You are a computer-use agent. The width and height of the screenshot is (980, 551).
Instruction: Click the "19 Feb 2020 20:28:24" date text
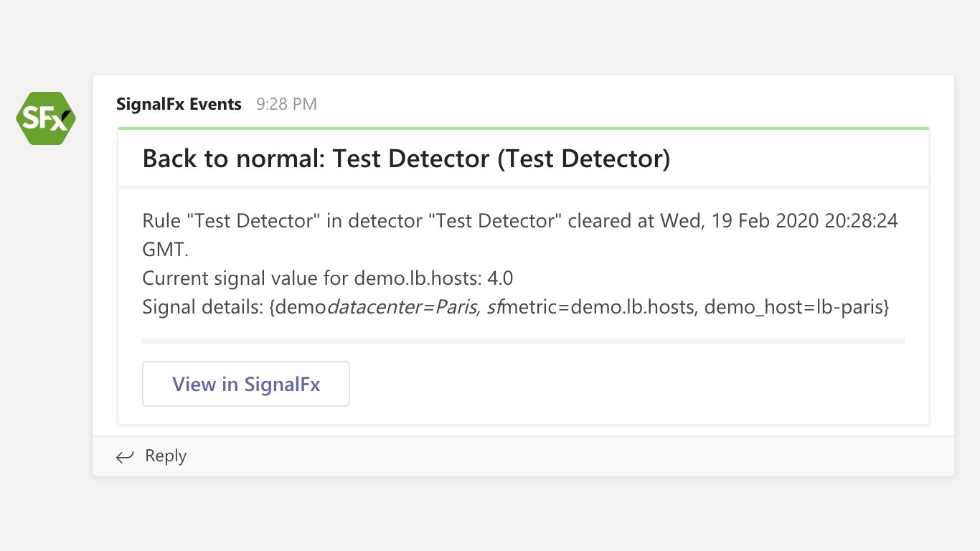coord(804,220)
